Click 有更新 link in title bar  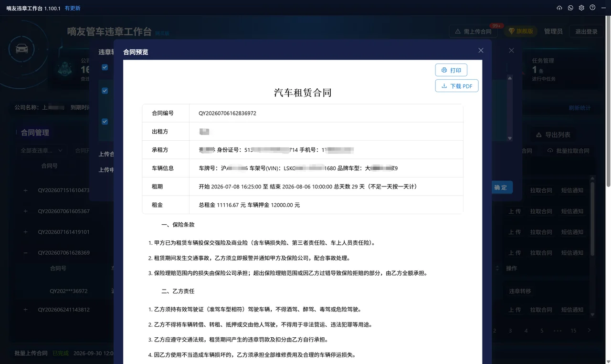click(x=73, y=8)
